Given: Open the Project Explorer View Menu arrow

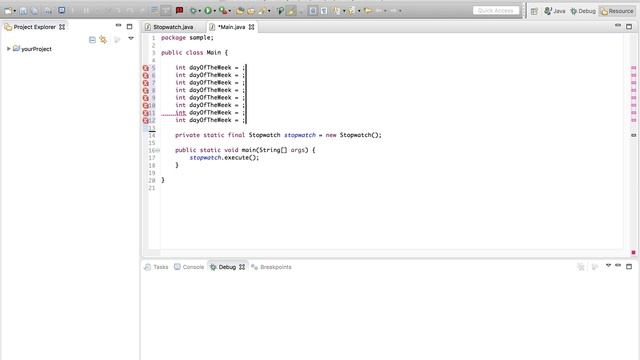Looking at the screenshot, I should (x=131, y=38).
